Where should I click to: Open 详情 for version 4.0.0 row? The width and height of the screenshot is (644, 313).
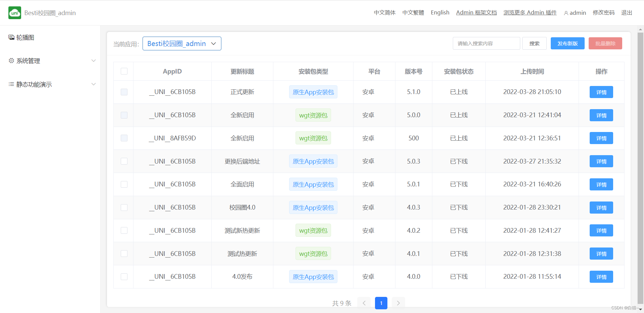tap(601, 277)
